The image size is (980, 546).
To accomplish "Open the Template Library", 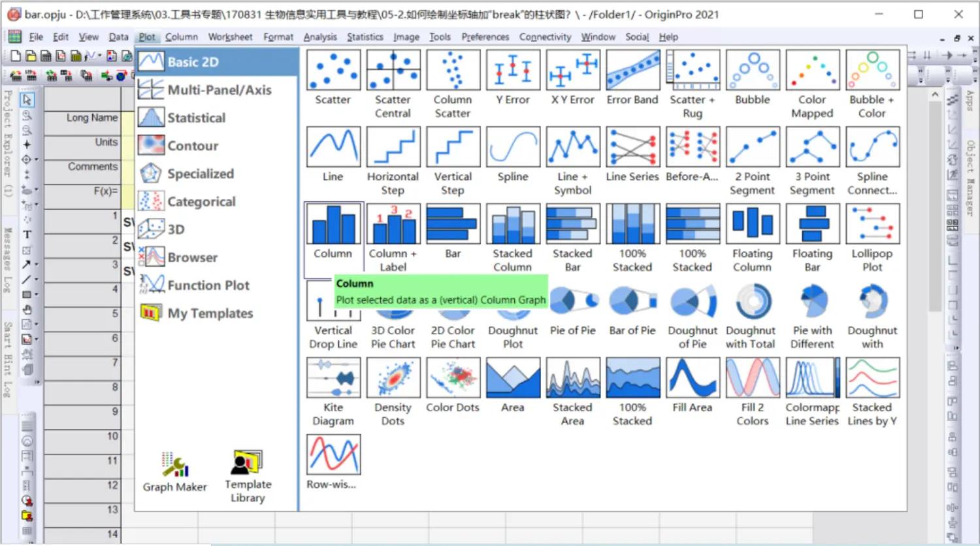I will pyautogui.click(x=248, y=476).
